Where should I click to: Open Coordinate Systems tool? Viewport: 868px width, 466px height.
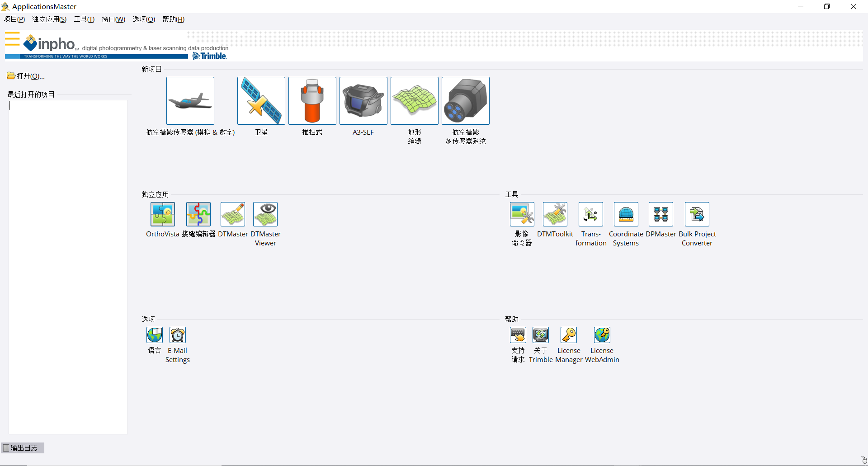(626, 214)
